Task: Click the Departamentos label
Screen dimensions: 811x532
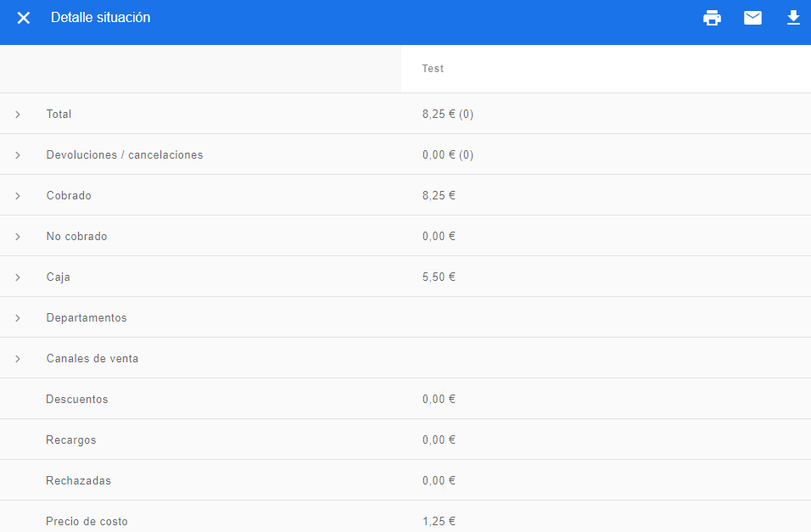Action: click(x=87, y=317)
